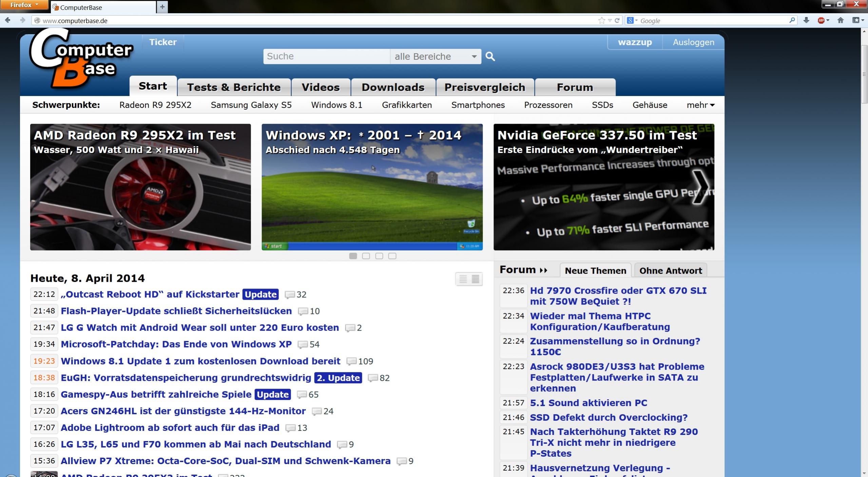Open the Tests & Berichte tab
Viewport: 868px width, 477px height.
coord(234,87)
